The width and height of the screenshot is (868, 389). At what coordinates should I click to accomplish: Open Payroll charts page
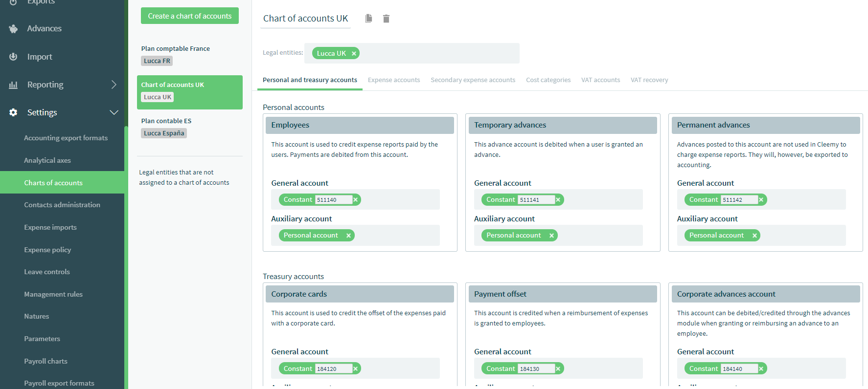46,361
